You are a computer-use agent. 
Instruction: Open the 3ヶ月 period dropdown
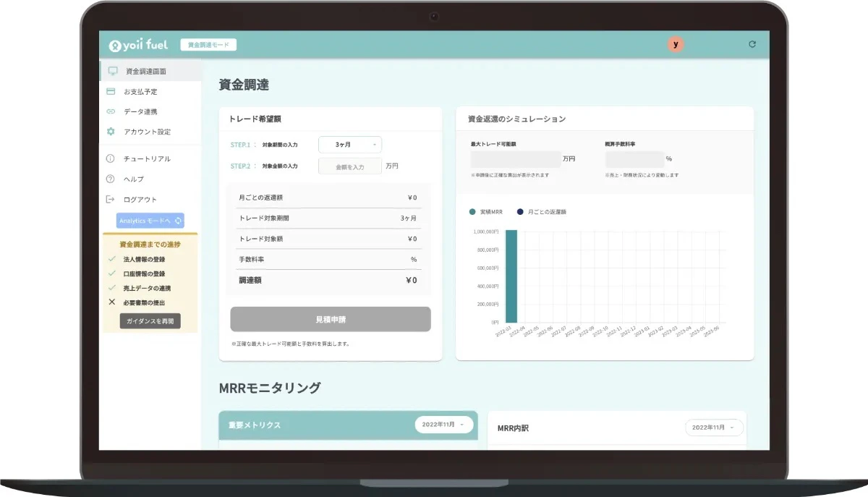(350, 144)
